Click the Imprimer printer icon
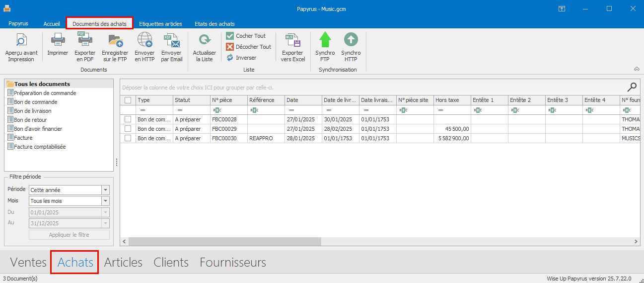Viewport: 644px width, 283px height. point(58,40)
